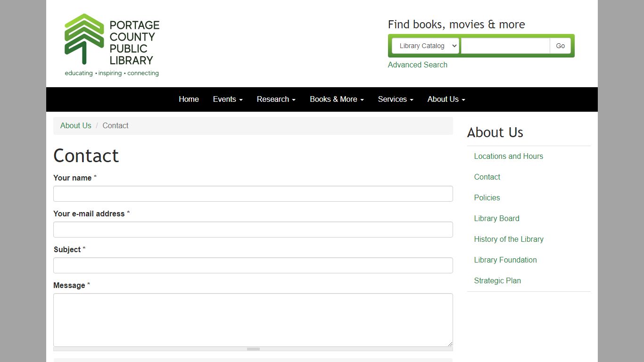Click the About Us breadcrumb link
644x362 pixels.
coord(75,125)
